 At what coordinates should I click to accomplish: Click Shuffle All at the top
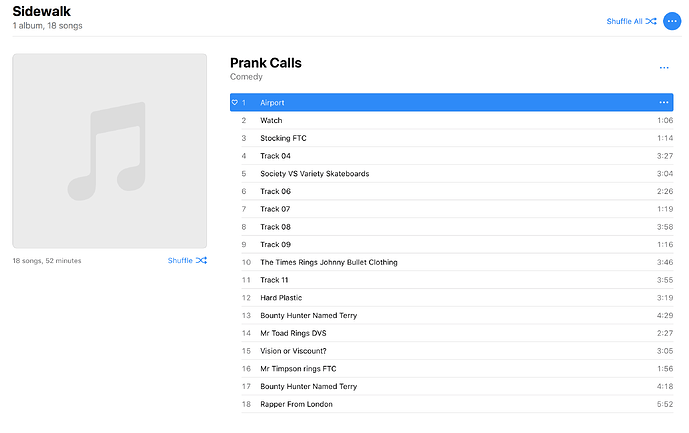[631, 21]
